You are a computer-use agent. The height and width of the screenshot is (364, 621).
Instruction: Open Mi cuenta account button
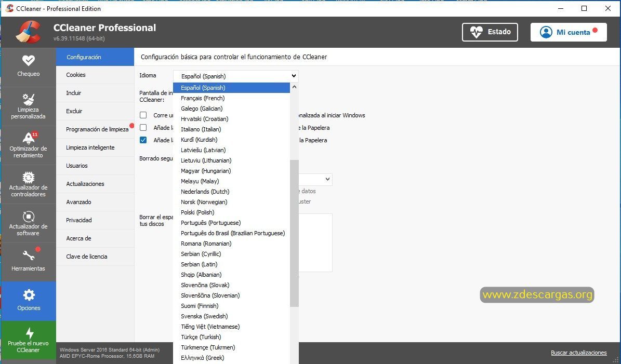(x=569, y=32)
